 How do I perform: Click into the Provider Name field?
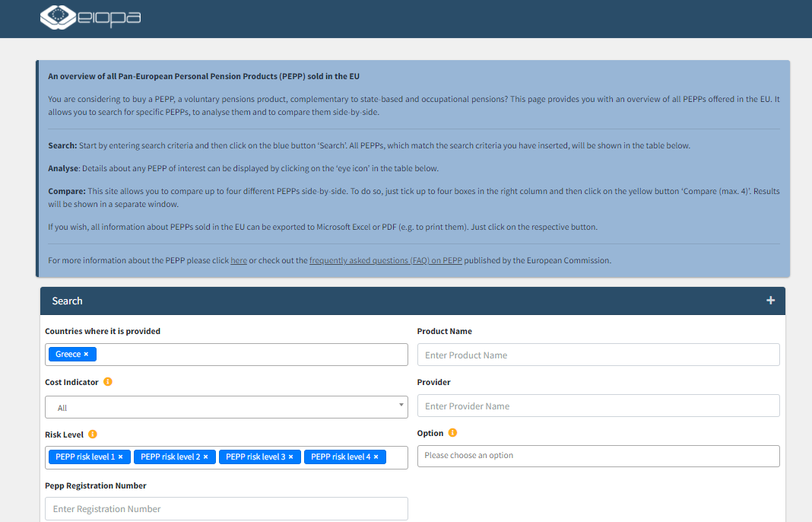(598, 406)
